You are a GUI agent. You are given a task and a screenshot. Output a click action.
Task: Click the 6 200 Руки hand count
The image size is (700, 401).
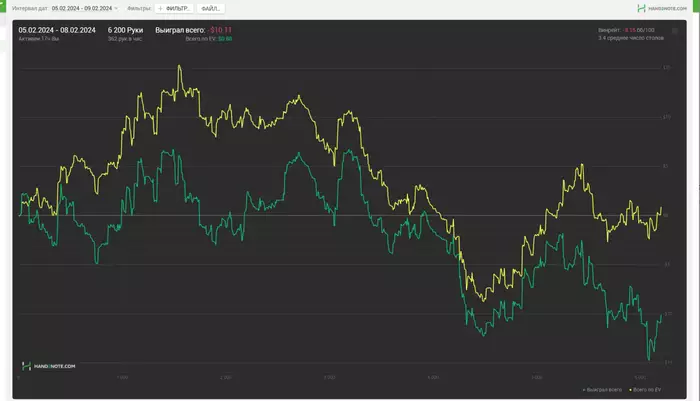coord(125,30)
